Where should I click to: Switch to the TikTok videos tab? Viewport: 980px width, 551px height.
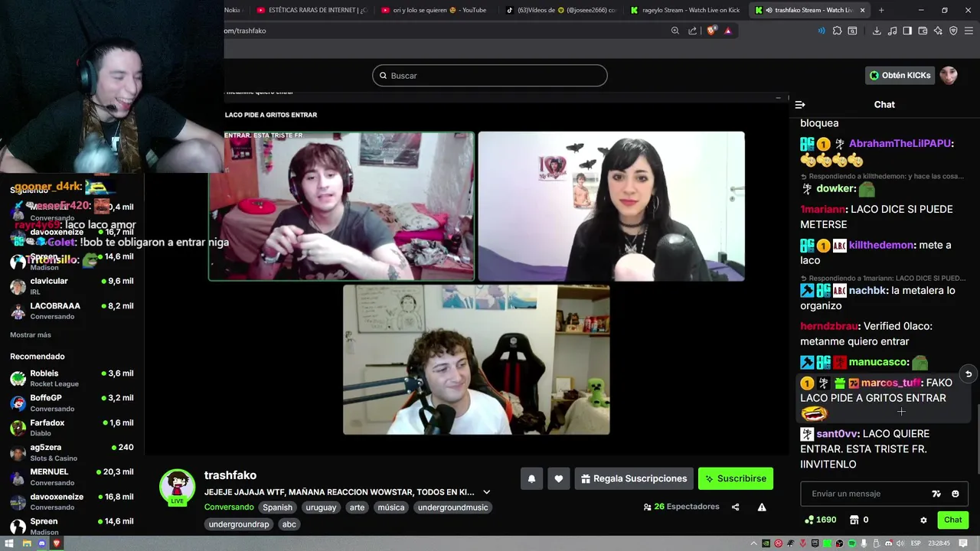[x=560, y=10]
